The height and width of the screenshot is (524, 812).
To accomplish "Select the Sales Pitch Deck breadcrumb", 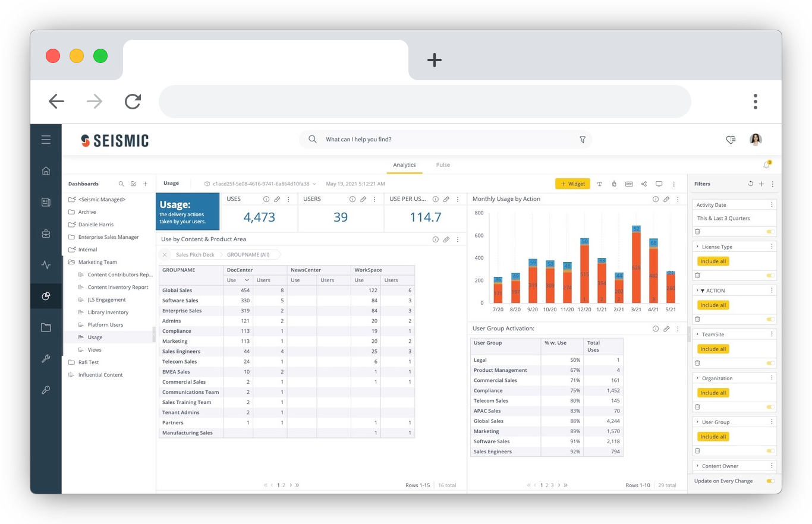I will pyautogui.click(x=195, y=254).
